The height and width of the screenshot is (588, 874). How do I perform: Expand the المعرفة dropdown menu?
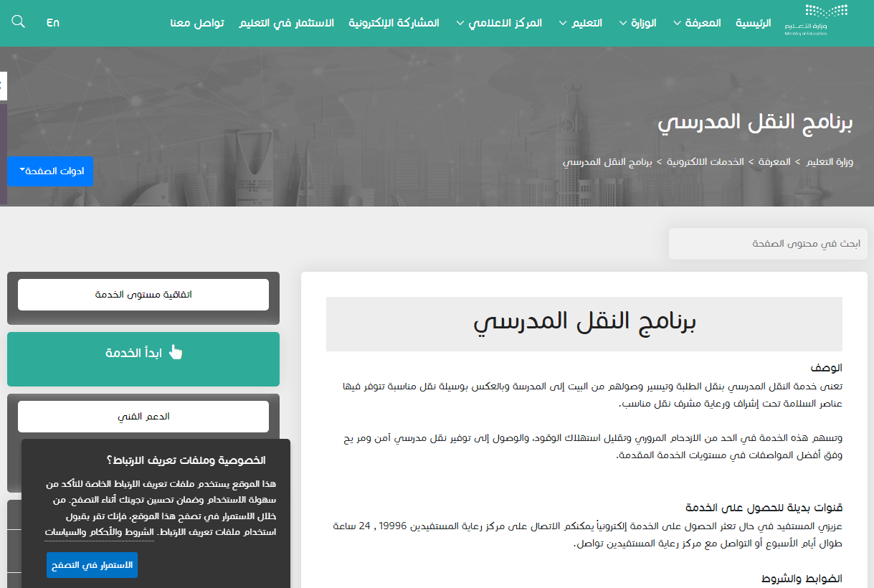697,23
